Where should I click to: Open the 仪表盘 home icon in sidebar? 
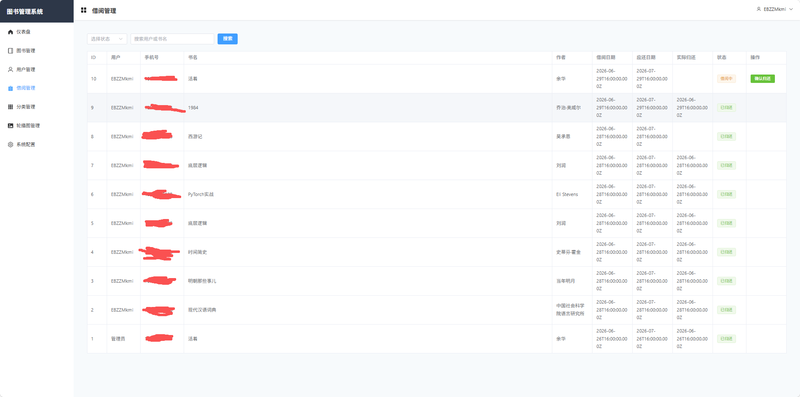click(x=10, y=32)
